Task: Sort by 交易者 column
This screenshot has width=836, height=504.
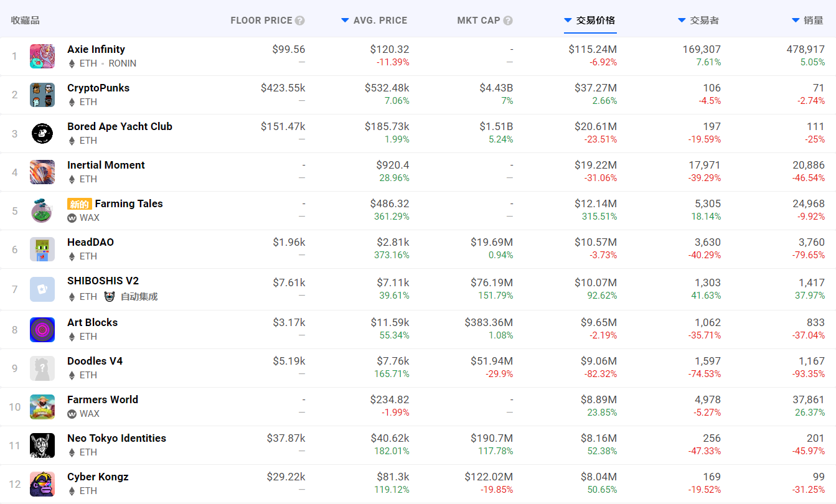Action: (x=698, y=21)
